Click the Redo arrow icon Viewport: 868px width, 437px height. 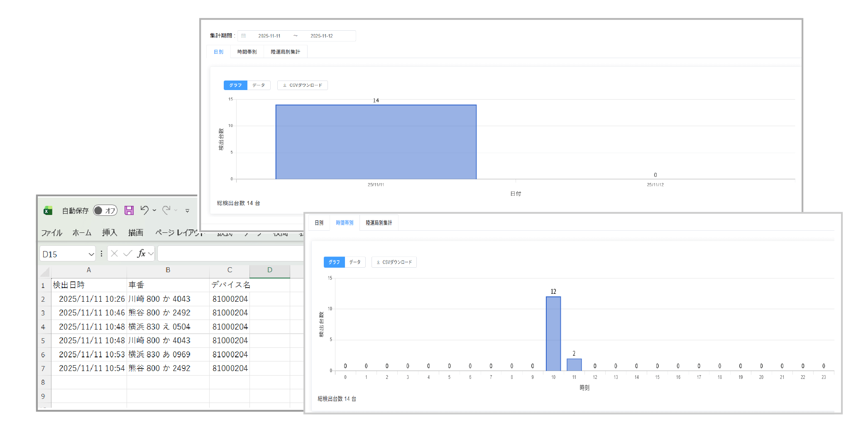(166, 210)
